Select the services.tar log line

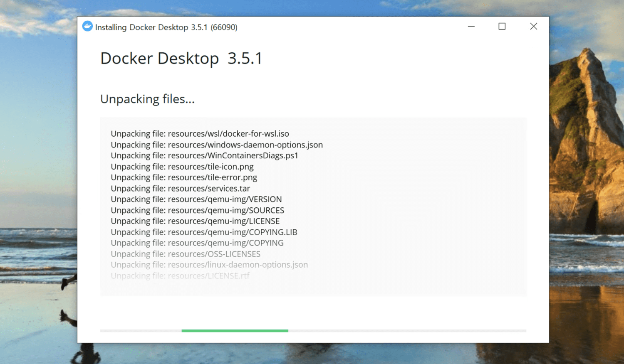click(180, 189)
